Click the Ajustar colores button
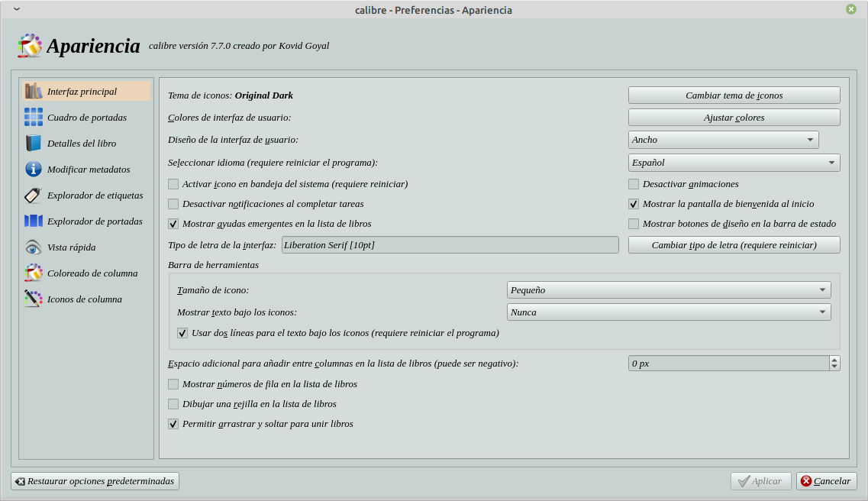 point(734,118)
